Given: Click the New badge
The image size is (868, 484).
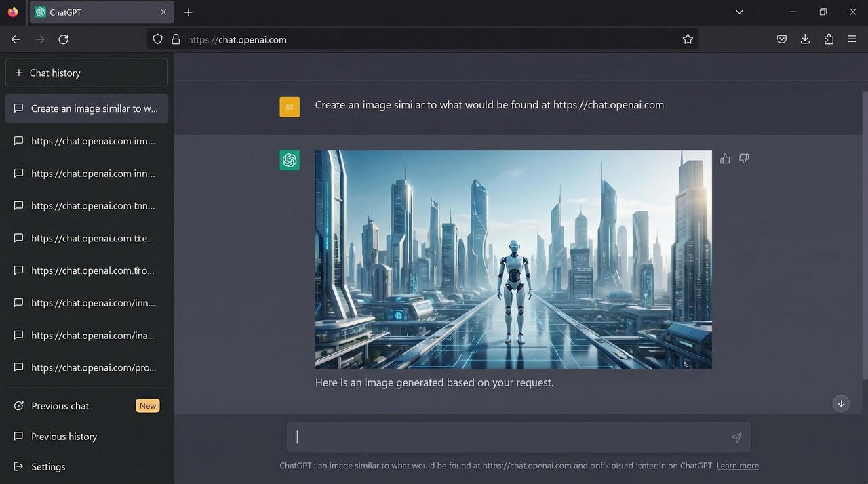Looking at the screenshot, I should pyautogui.click(x=148, y=406).
